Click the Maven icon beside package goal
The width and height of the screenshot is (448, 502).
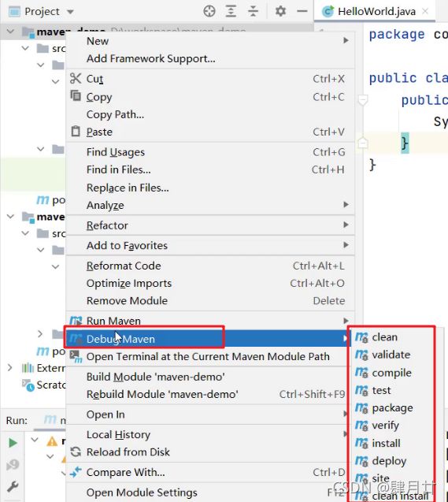(x=361, y=408)
